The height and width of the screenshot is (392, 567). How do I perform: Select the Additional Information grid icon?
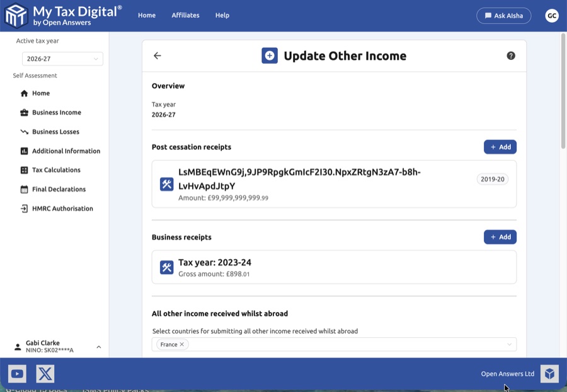(23, 151)
